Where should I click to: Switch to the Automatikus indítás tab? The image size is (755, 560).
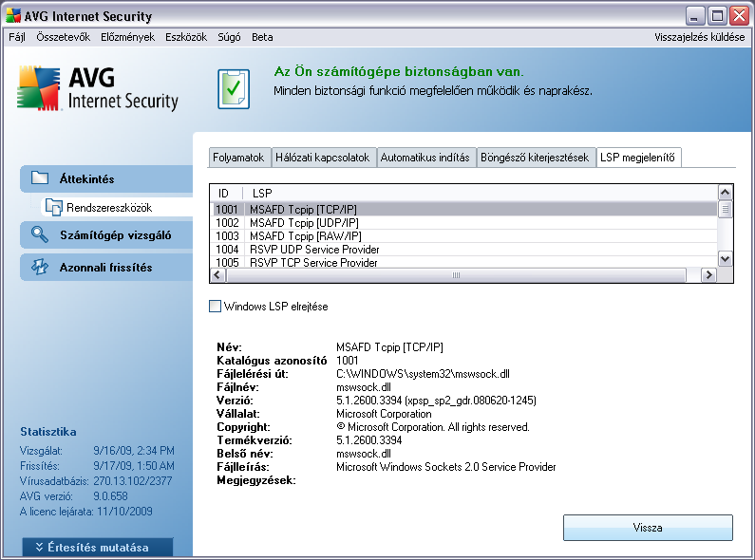[x=425, y=158]
